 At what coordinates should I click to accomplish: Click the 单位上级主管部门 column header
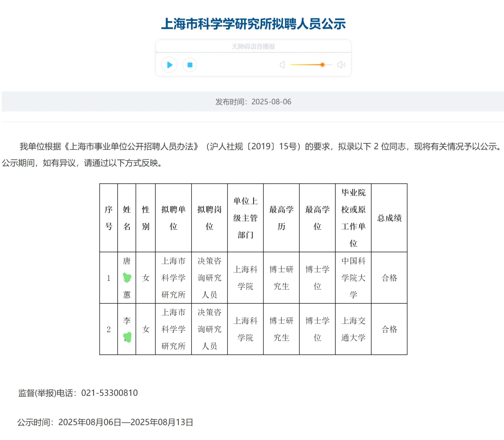[x=245, y=218]
